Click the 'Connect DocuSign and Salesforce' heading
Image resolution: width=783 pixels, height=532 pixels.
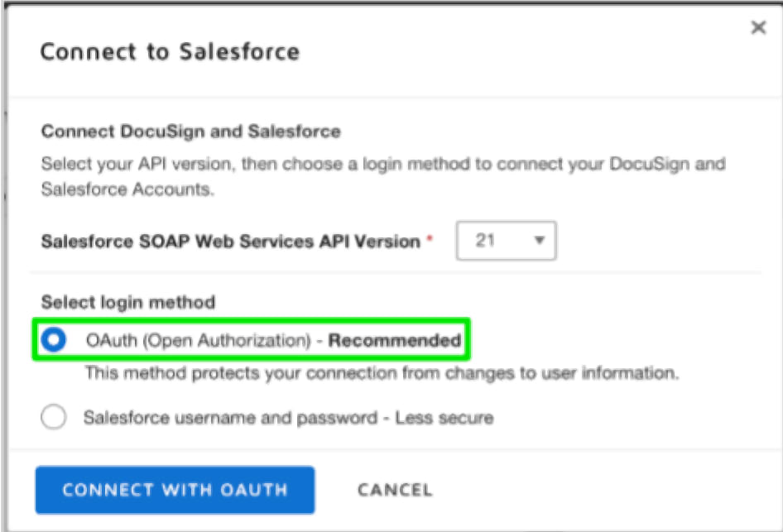click(x=190, y=132)
